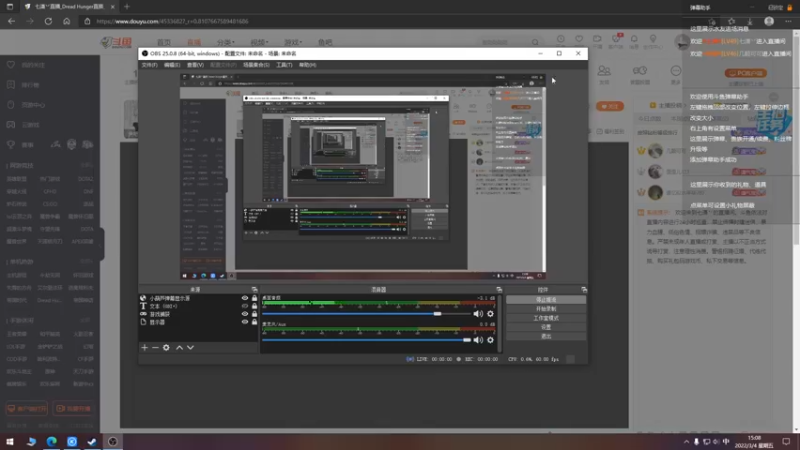Image resolution: width=800 pixels, height=450 pixels.
Task: Pop out the controls dock panel
Action: coord(584,289)
